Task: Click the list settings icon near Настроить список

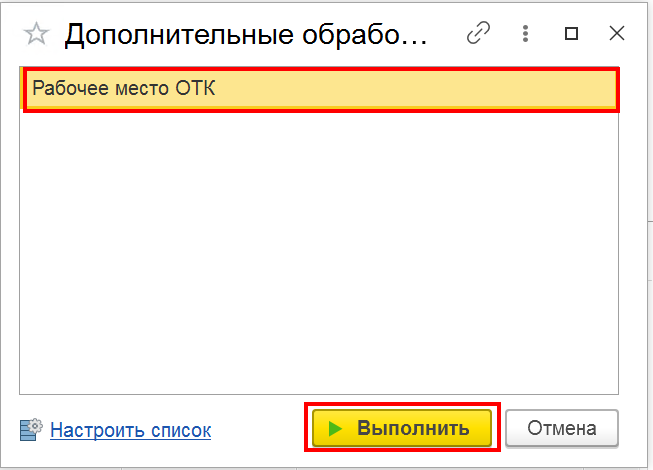Action: [x=31, y=430]
